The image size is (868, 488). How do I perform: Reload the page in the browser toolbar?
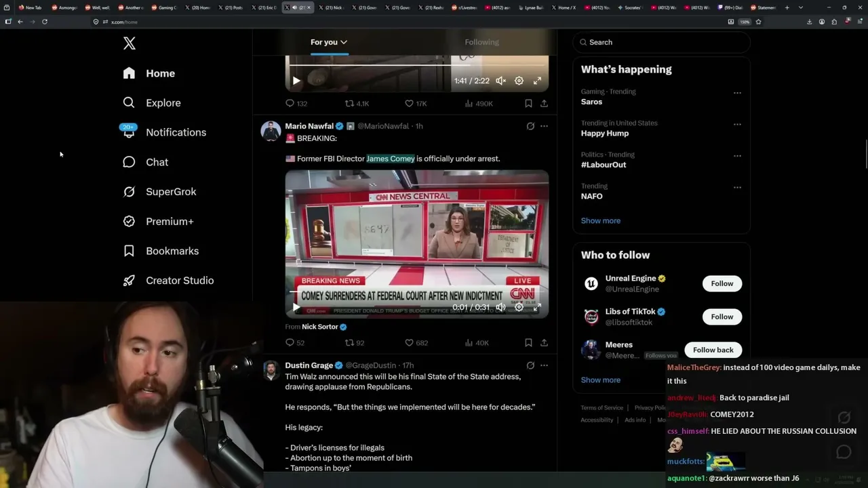[x=45, y=22]
